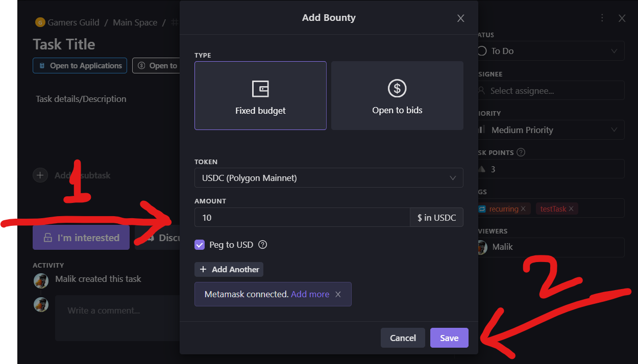This screenshot has width=638, height=364.
Task: Open the Medium Priority dropdown
Action: [551, 130]
